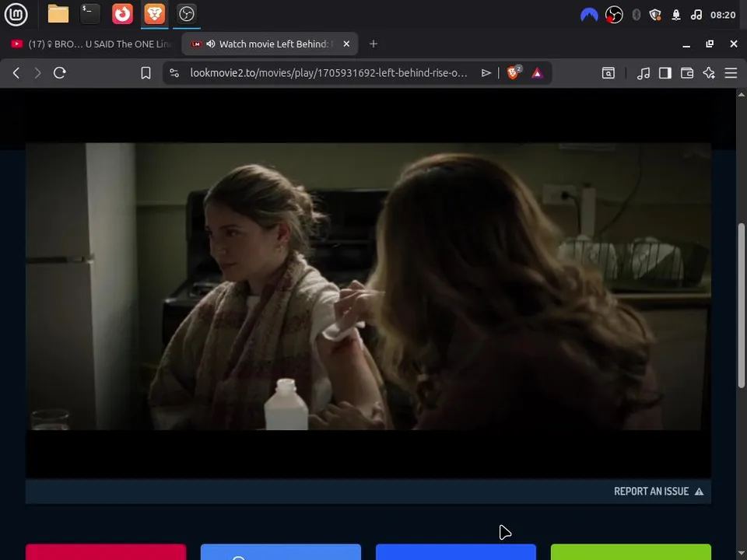View site settings icon in the address bar
Screen dimensions: 747x560
[174, 73]
